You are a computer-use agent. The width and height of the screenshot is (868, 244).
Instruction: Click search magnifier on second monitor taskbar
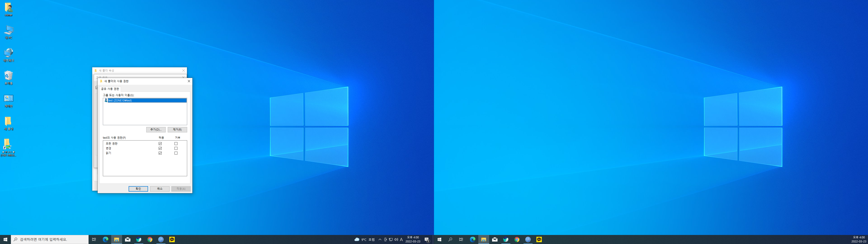click(x=450, y=240)
